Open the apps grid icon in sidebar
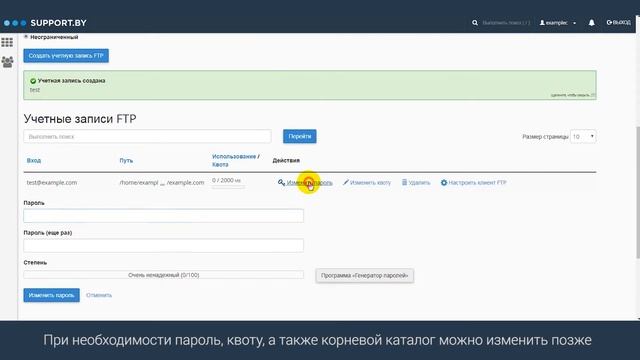640x360 pixels. 7,42
